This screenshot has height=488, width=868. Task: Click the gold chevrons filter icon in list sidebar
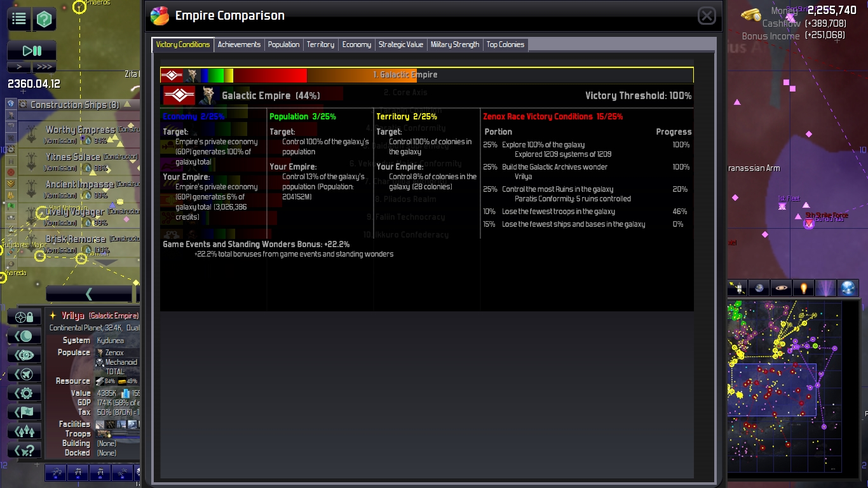point(11,184)
